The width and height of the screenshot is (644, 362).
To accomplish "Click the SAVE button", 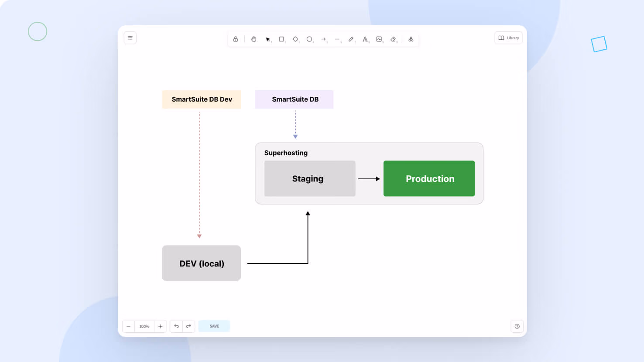I will pos(214,326).
